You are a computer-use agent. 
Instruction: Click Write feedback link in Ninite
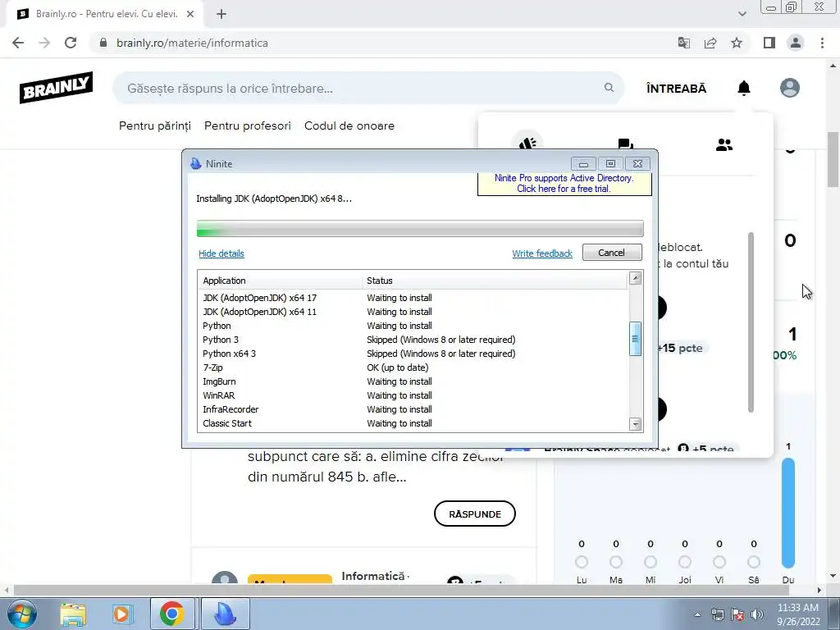point(542,253)
